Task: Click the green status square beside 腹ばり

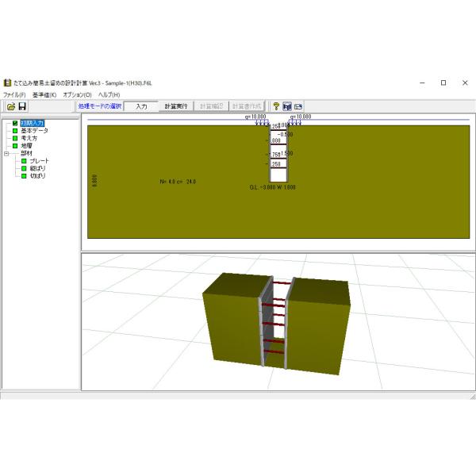Action: click(x=24, y=168)
